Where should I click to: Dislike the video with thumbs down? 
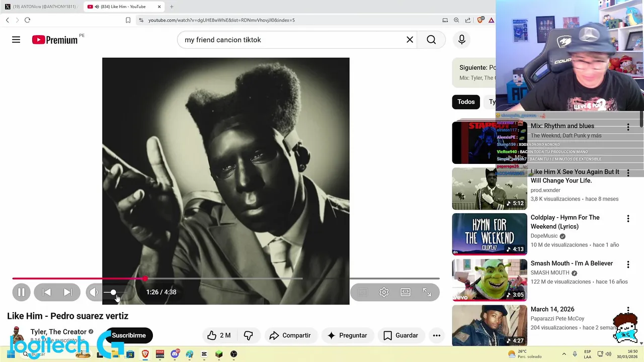pos(249,335)
